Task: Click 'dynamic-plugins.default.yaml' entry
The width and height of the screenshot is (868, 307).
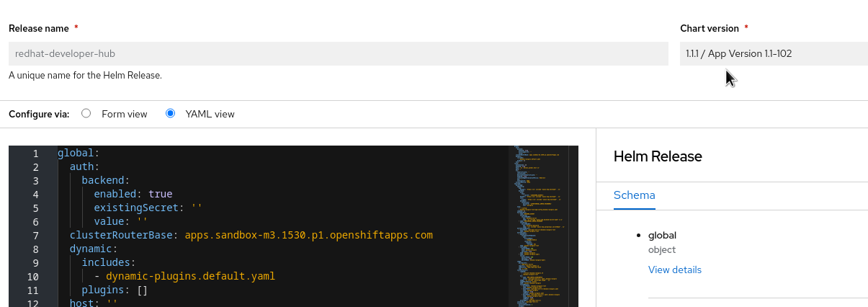Action: point(190,276)
